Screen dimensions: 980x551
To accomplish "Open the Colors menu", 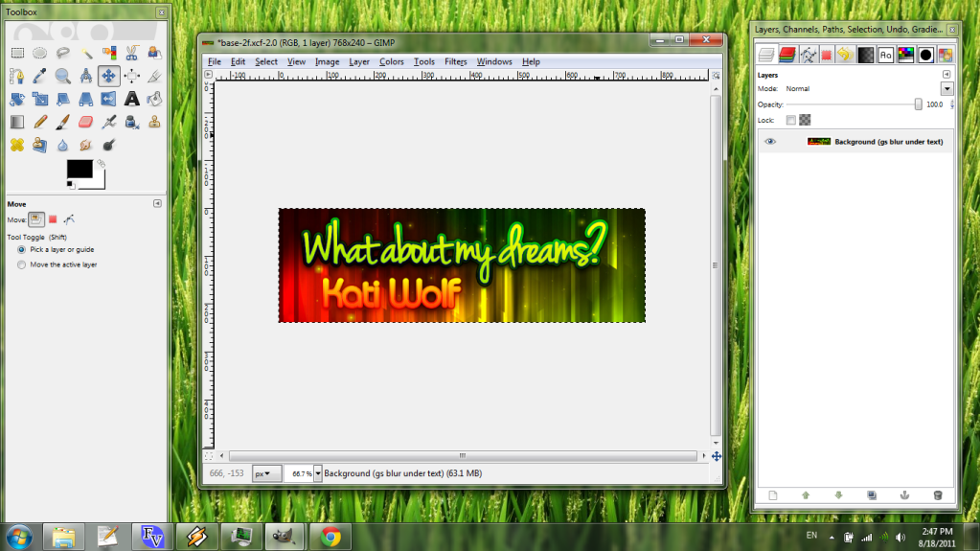I will point(391,61).
